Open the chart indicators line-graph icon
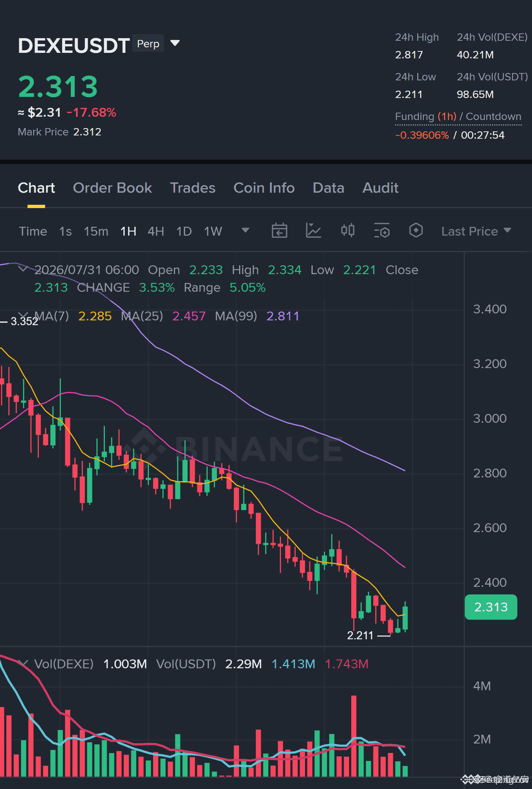The width and height of the screenshot is (532, 789). [313, 231]
